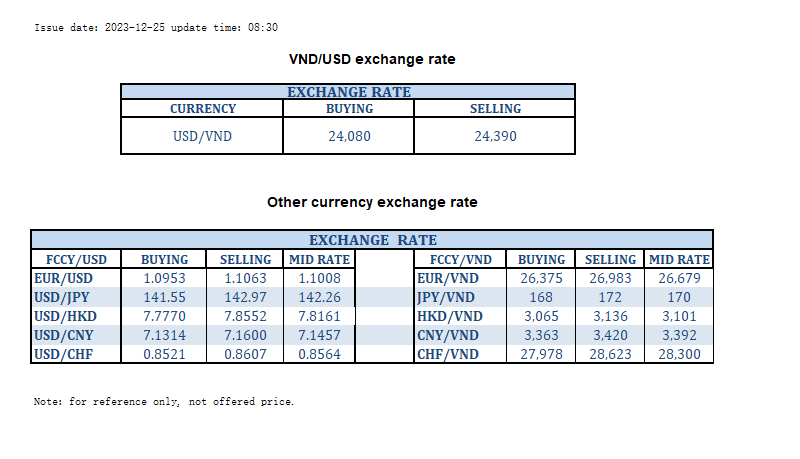Screen dimensions: 800x459
Task: Click the Other currency exchange rate heading
Action: click(372, 202)
